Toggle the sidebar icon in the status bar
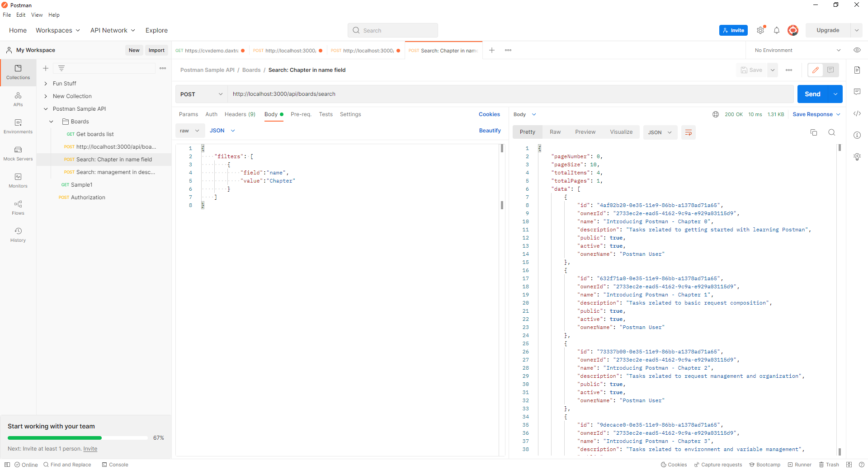 click(x=7, y=465)
